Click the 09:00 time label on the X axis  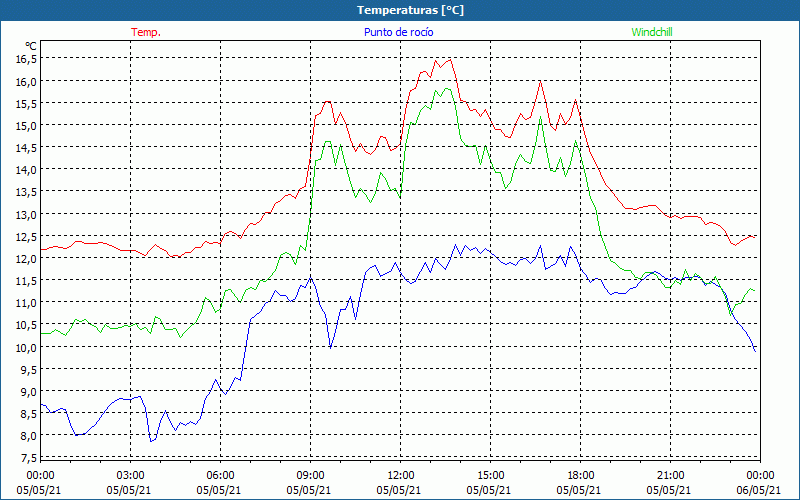click(310, 476)
